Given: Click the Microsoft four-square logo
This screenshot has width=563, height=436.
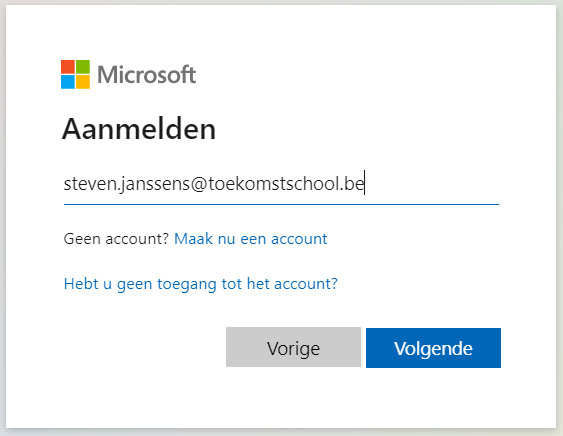Looking at the screenshot, I should pyautogui.click(x=75, y=74).
